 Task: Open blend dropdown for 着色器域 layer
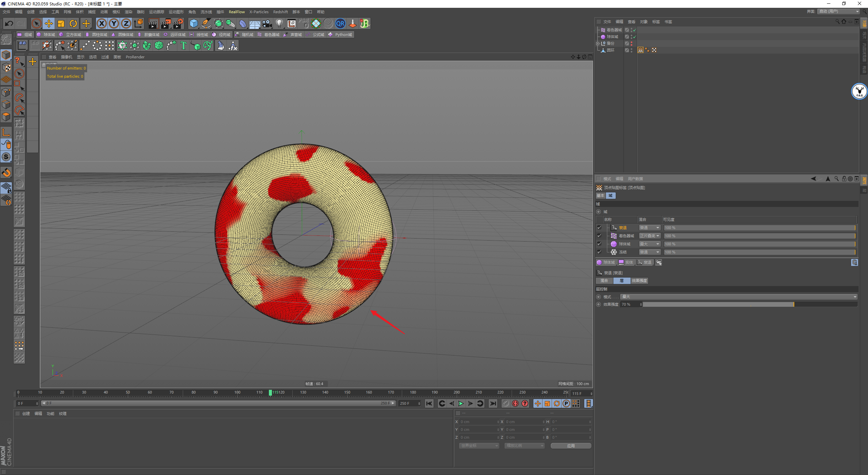pyautogui.click(x=649, y=236)
